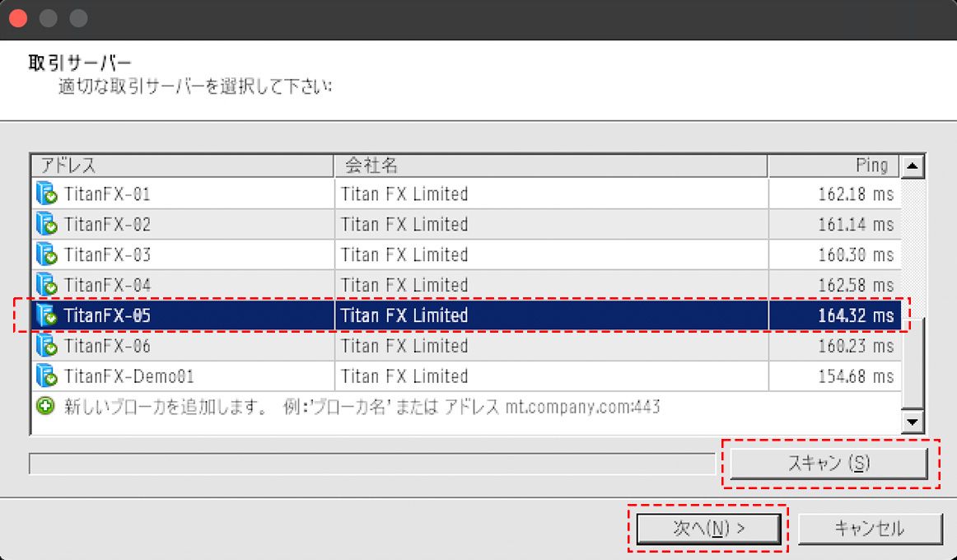Click the server icon beside TitanFX-06
This screenshot has width=957, height=560.
(45, 346)
